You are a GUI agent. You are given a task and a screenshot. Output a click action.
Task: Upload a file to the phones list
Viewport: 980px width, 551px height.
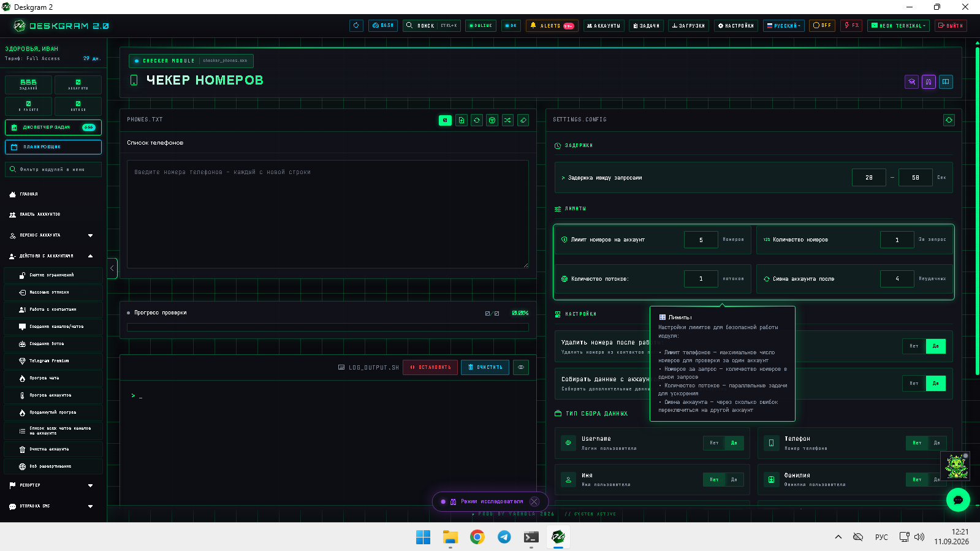pyautogui.click(x=462, y=120)
